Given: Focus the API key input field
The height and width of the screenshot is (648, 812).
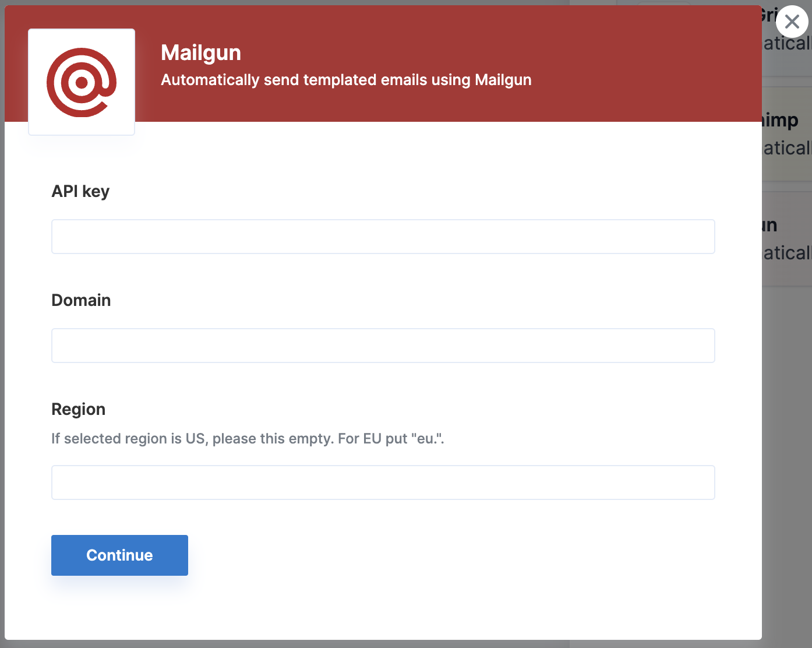Looking at the screenshot, I should click(x=383, y=237).
